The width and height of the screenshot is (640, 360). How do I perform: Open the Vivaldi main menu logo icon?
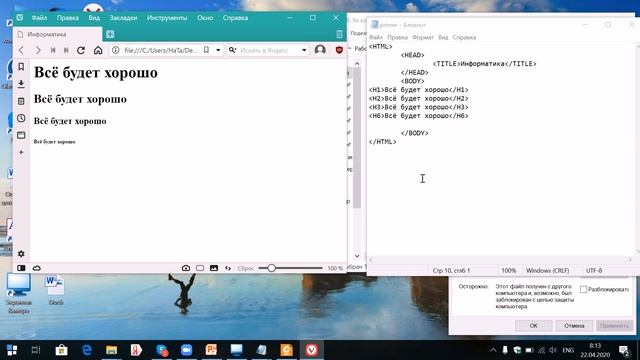click(x=20, y=18)
